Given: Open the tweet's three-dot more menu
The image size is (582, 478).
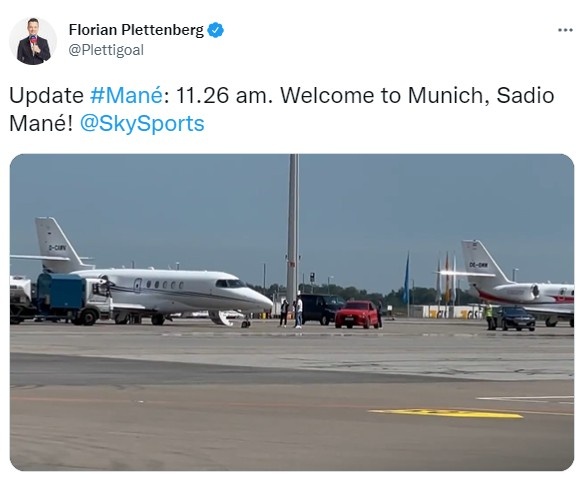Looking at the screenshot, I should (565, 30).
